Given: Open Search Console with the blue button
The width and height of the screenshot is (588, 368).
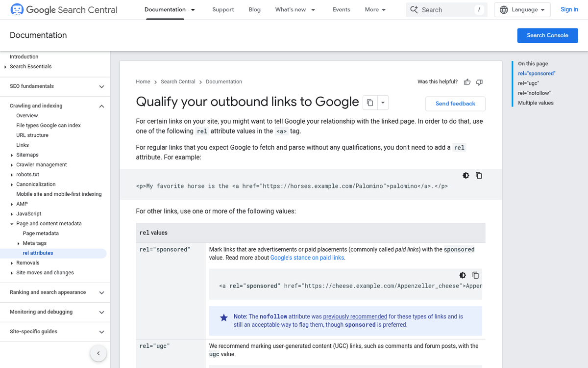Looking at the screenshot, I should tap(547, 35).
